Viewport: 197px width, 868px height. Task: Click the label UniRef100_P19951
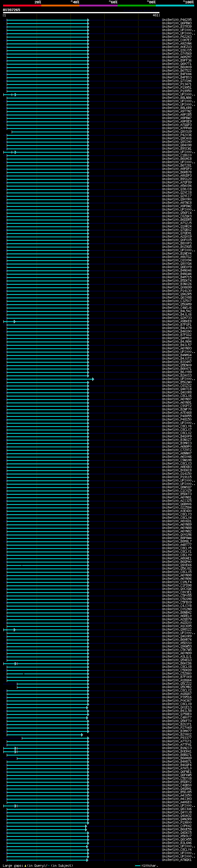click(177, 88)
